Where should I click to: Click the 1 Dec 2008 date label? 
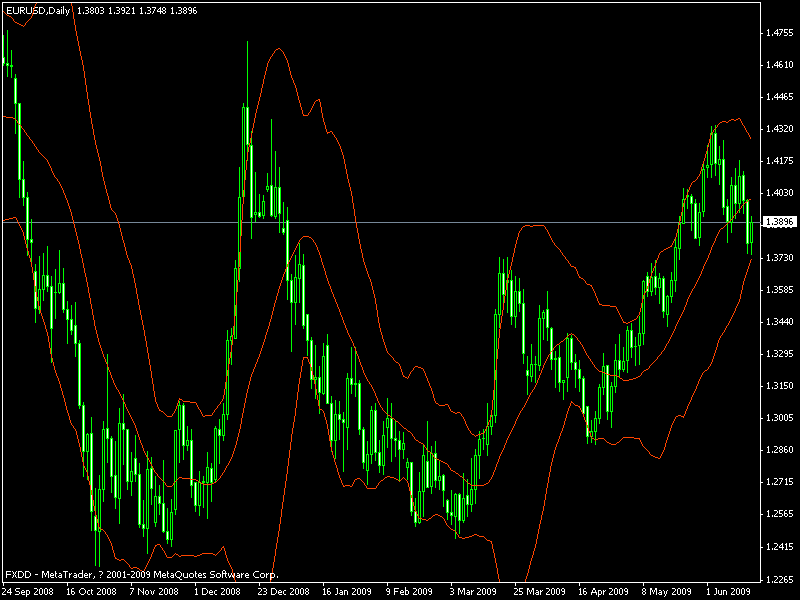pos(217,592)
